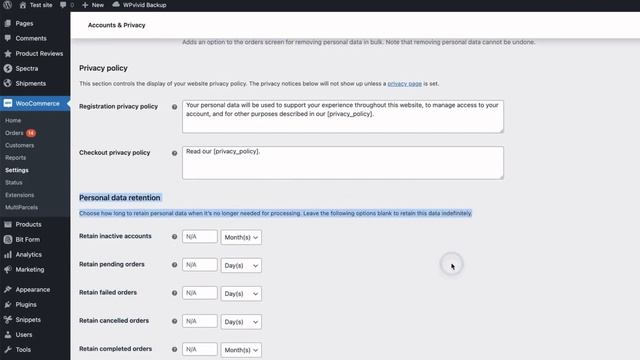Screen dimensions: 640x360
Task: Click the Accounts & Privacy page title
Action: 117,25
